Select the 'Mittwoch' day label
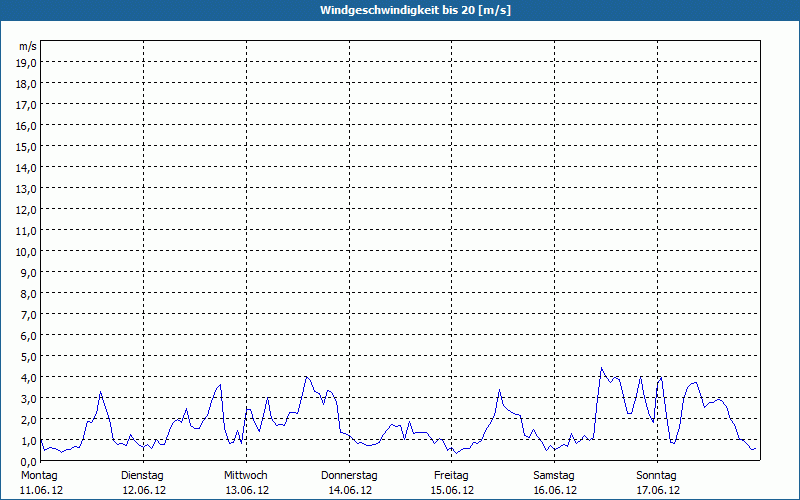This screenshot has width=800, height=500. tap(246, 476)
